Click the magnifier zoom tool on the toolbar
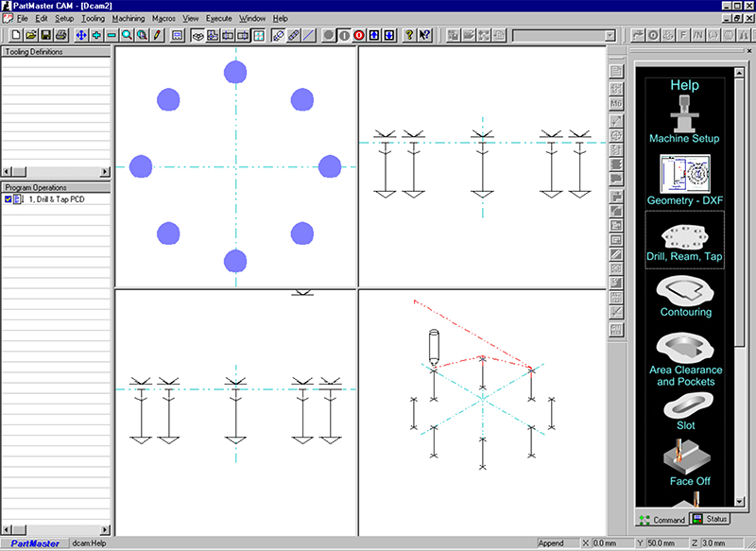Image resolution: width=756 pixels, height=551 pixels. [x=125, y=36]
